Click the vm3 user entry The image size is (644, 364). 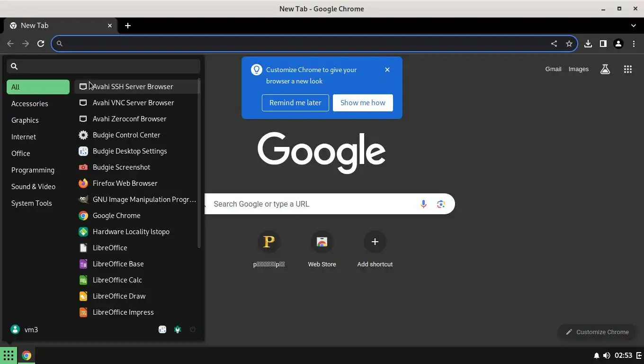[24, 329]
